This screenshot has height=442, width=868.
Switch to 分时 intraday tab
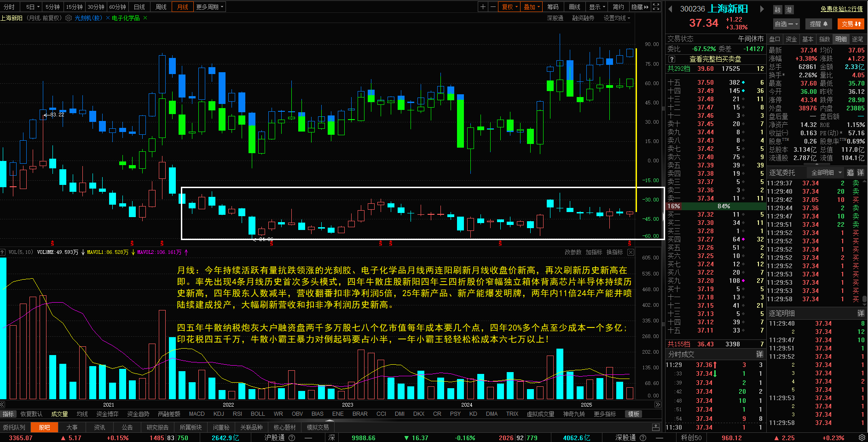(9, 7)
